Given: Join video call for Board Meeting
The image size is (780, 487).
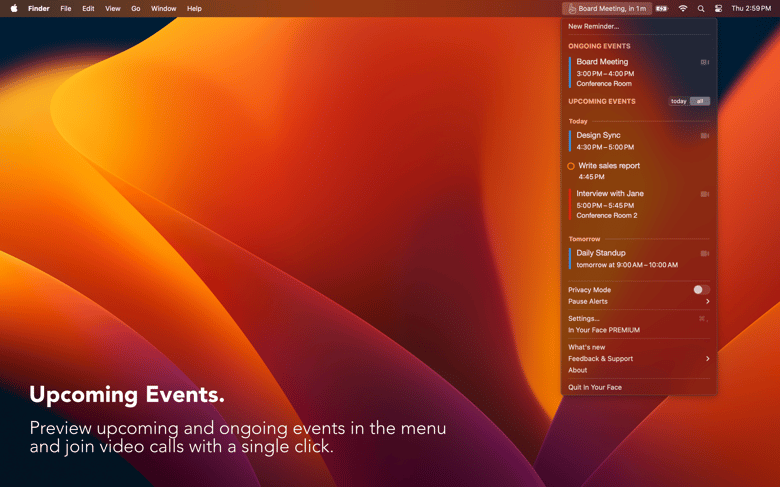Looking at the screenshot, I should 705,62.
